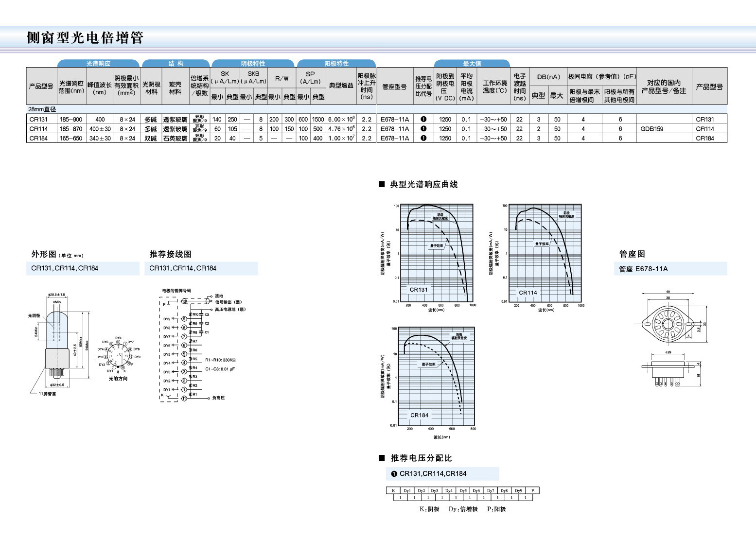Select the 阳极特性 header tab
This screenshot has height=539, width=756.
[336, 64]
